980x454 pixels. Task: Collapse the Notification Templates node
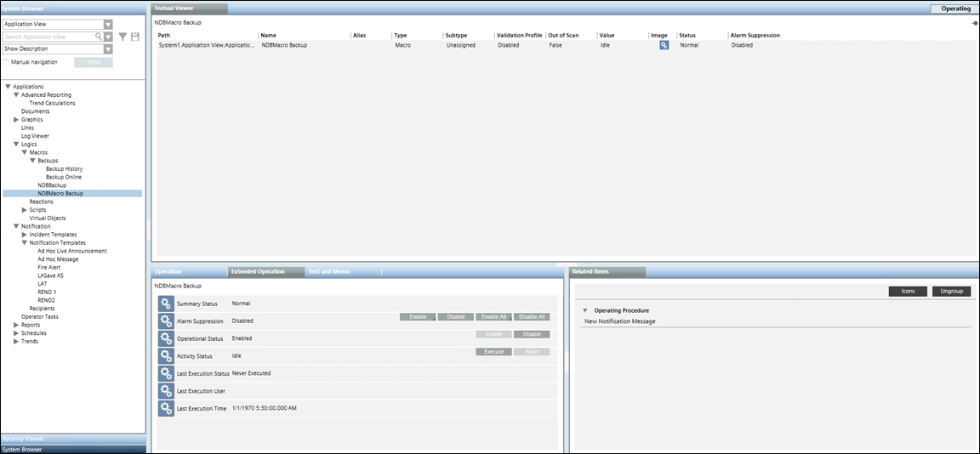click(x=25, y=243)
